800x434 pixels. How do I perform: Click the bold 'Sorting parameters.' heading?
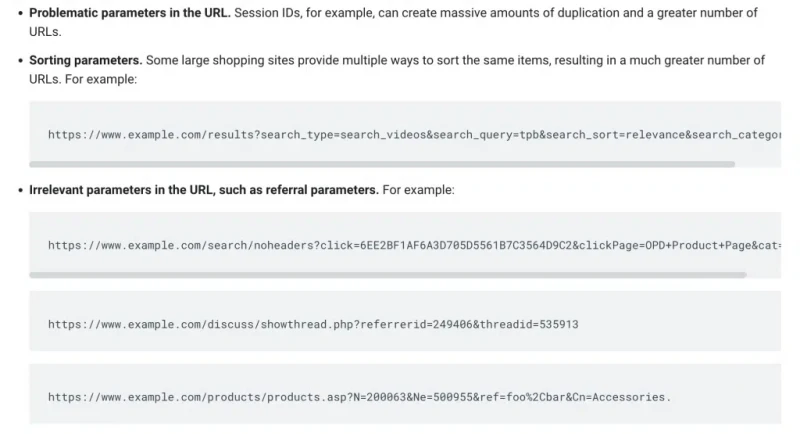tap(86, 60)
